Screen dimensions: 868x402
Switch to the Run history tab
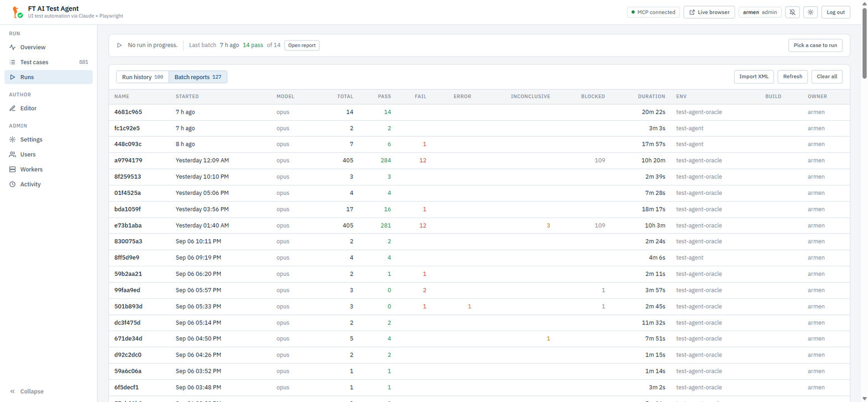pyautogui.click(x=142, y=77)
